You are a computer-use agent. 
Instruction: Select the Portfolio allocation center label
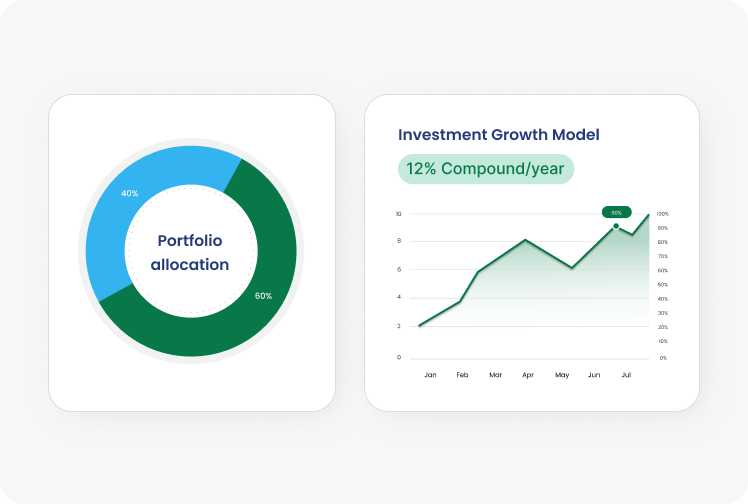(x=190, y=253)
